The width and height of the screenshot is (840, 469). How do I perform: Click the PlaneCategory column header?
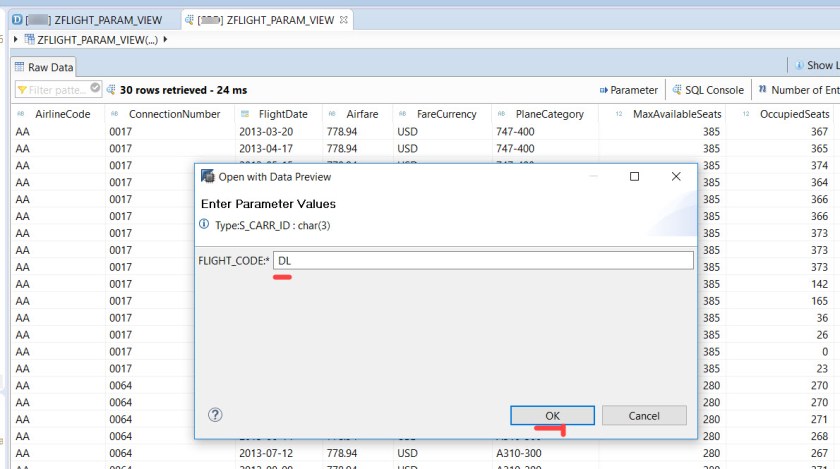tap(550, 114)
